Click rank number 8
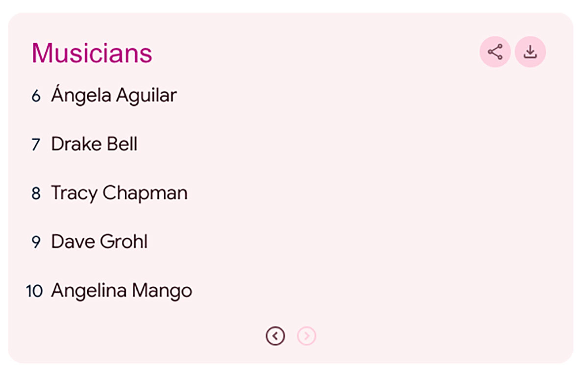The width and height of the screenshot is (588, 377). (36, 194)
